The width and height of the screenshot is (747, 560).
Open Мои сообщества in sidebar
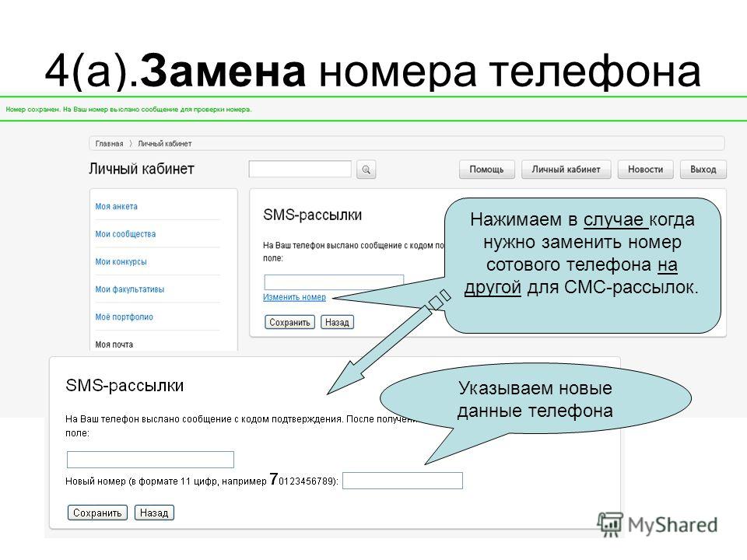(125, 234)
